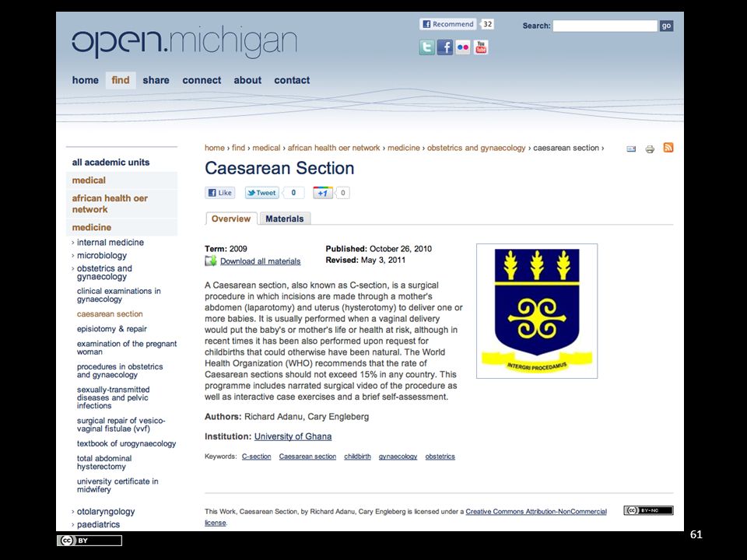Open the Facebook icon in header

pyautogui.click(x=445, y=47)
